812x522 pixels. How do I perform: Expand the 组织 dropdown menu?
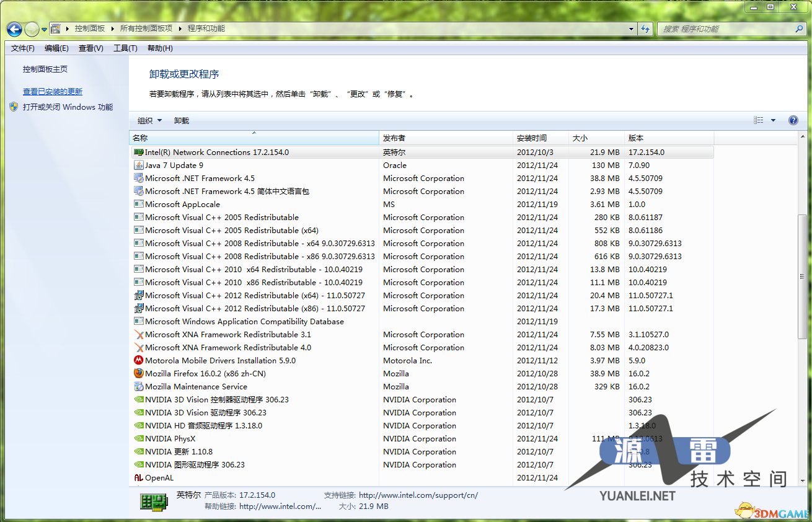click(x=149, y=121)
